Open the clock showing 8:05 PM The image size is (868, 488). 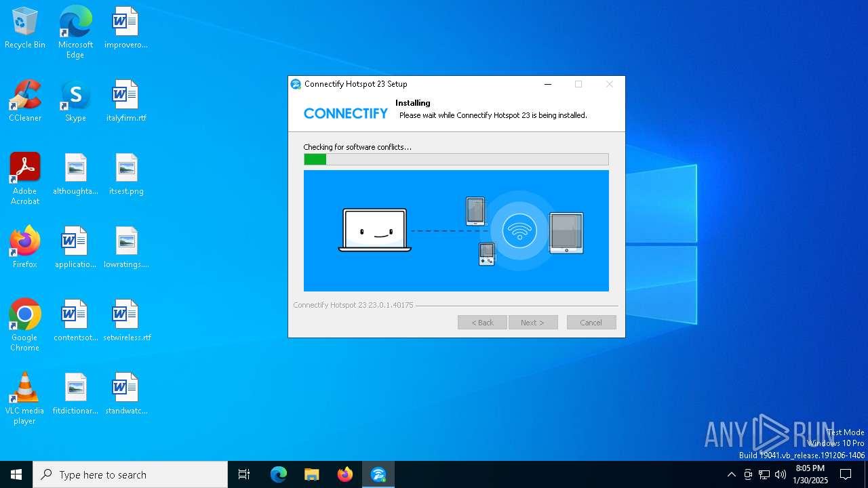click(x=810, y=474)
